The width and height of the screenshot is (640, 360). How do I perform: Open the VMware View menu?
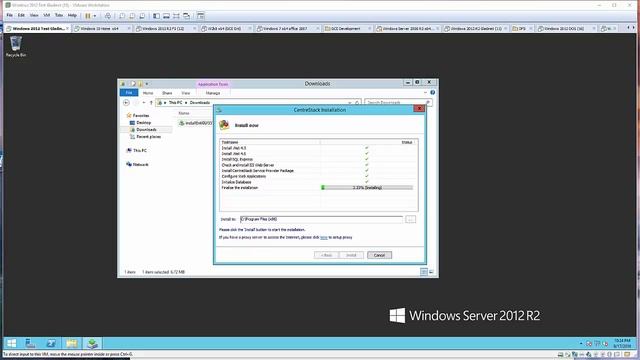(34, 16)
